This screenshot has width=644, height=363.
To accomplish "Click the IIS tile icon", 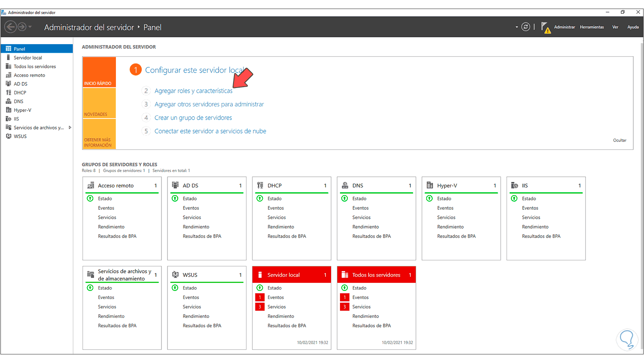I will click(x=514, y=185).
